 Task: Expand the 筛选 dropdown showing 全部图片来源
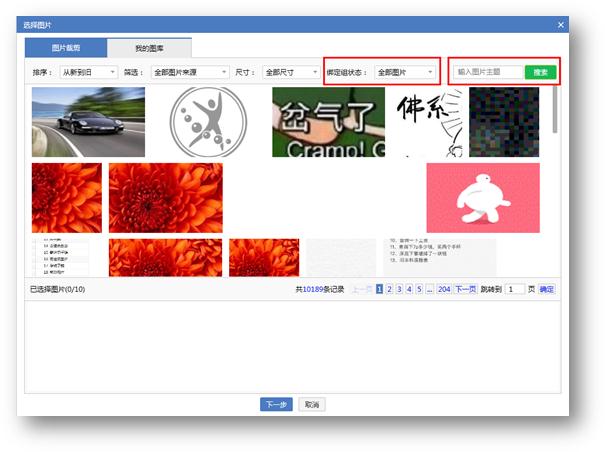(x=190, y=72)
